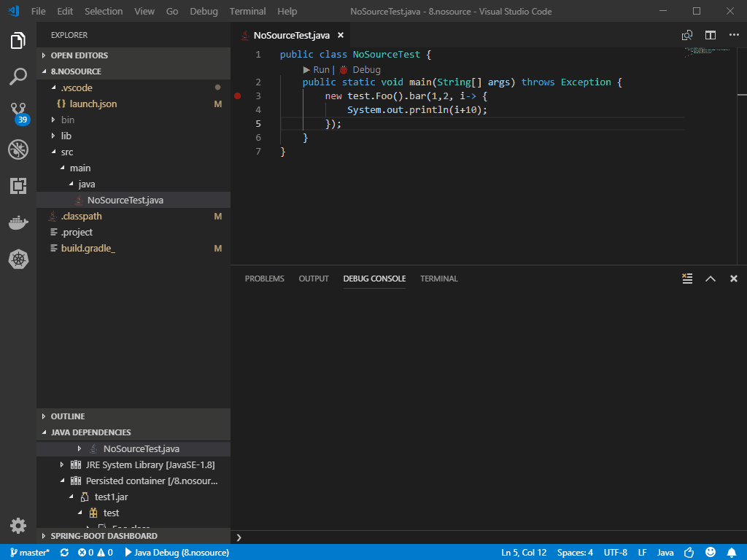Viewport: 747px width, 560px height.
Task: Open the Kubernetes view in the sidebar
Action: coord(18,259)
